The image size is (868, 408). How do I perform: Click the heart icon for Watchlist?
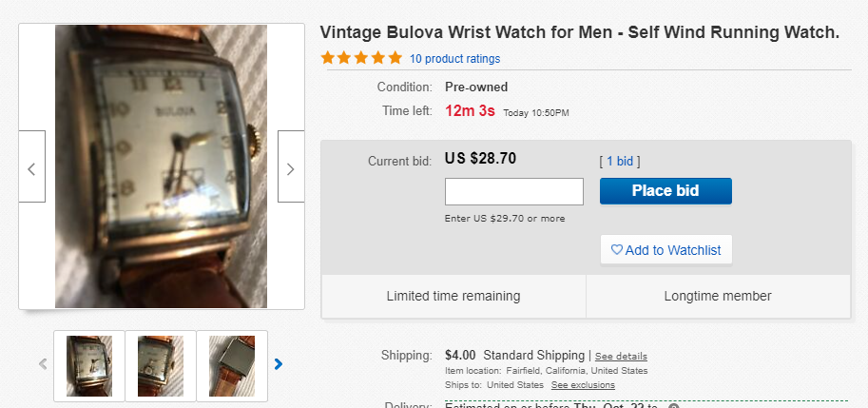pos(617,250)
